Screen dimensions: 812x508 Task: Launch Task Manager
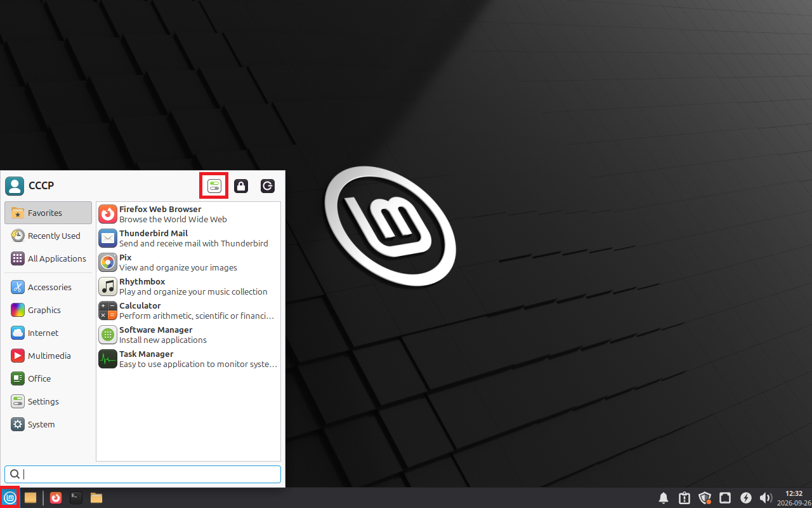point(188,359)
